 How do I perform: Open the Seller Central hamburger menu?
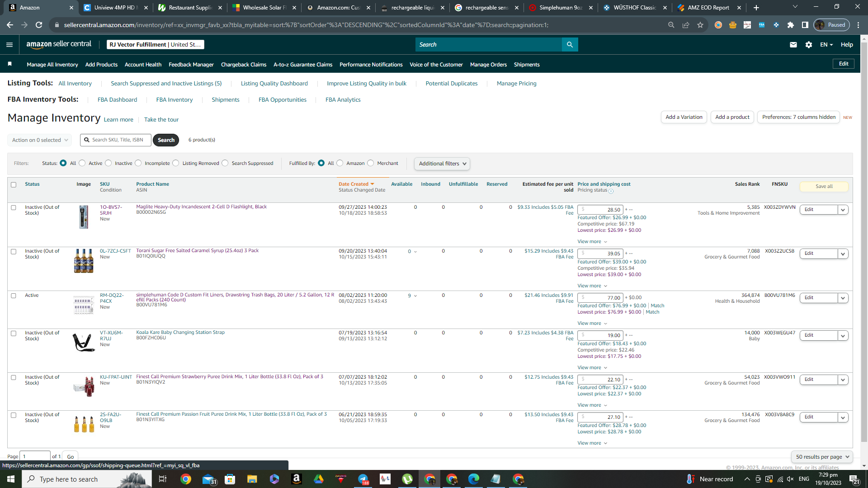[x=9, y=44]
